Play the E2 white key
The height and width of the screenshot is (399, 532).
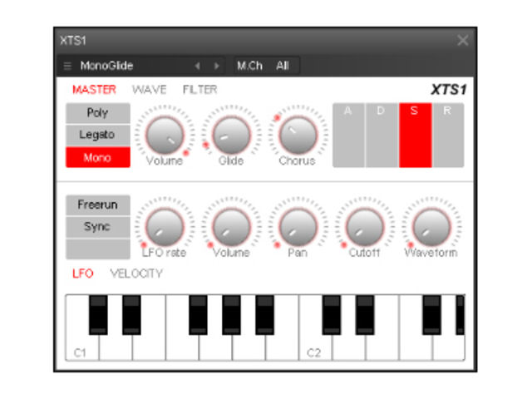[382, 347]
